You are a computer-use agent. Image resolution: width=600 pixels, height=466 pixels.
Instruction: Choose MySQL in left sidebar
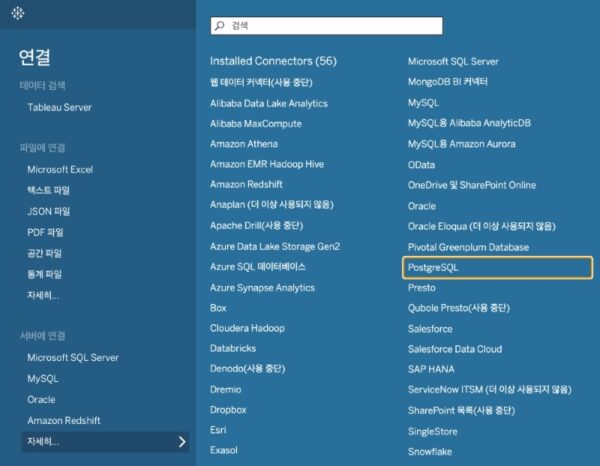click(x=42, y=379)
